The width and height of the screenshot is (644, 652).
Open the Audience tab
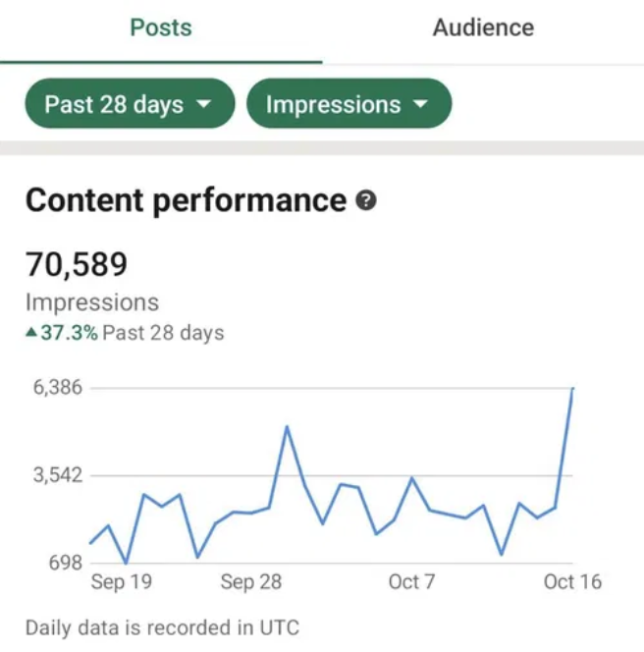point(483,27)
